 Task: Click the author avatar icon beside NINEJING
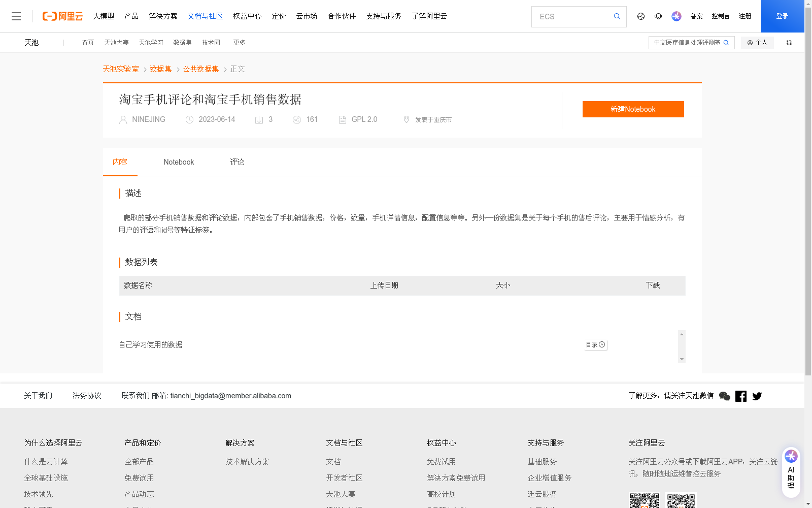click(123, 120)
